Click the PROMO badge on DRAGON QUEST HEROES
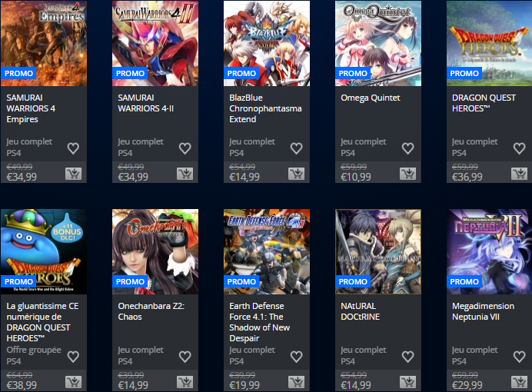 [464, 73]
